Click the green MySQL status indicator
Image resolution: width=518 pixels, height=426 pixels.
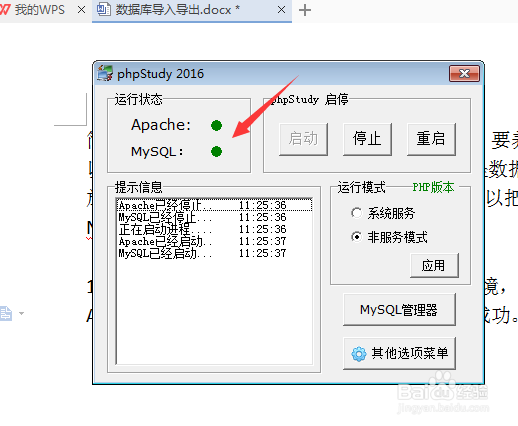pyautogui.click(x=216, y=151)
